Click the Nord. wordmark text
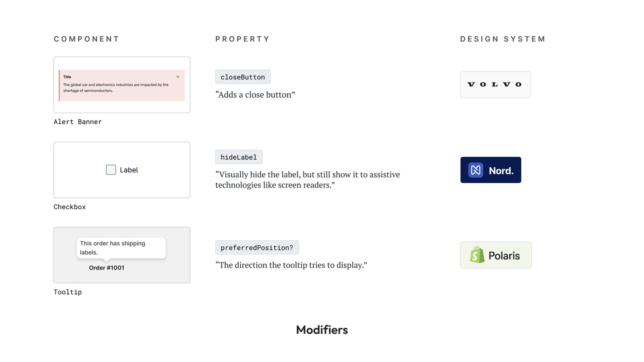 pos(501,171)
